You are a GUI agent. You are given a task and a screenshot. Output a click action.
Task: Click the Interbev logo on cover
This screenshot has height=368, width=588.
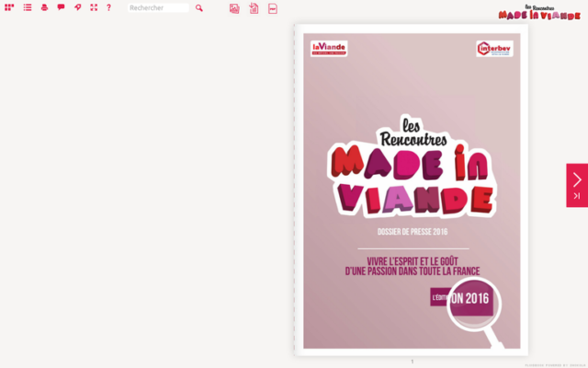point(494,48)
